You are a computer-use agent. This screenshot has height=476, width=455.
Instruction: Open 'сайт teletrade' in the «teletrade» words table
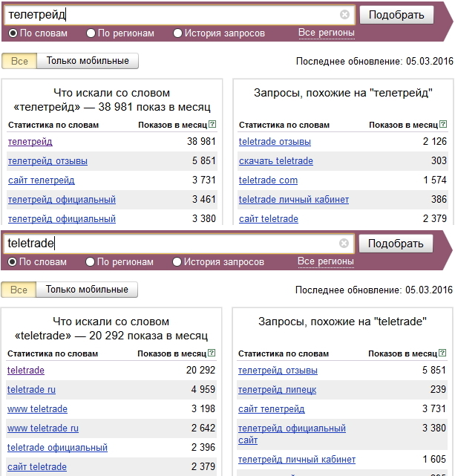coord(37,467)
